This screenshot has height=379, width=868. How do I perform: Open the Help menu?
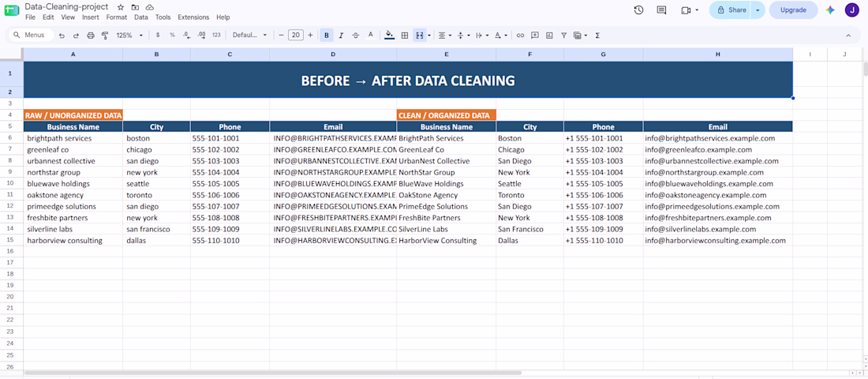click(223, 17)
